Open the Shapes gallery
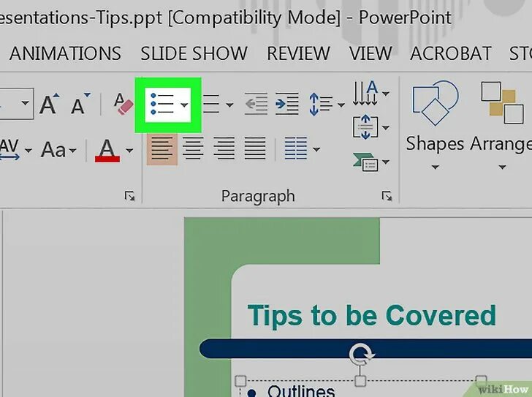532x397 pixels. point(435,124)
